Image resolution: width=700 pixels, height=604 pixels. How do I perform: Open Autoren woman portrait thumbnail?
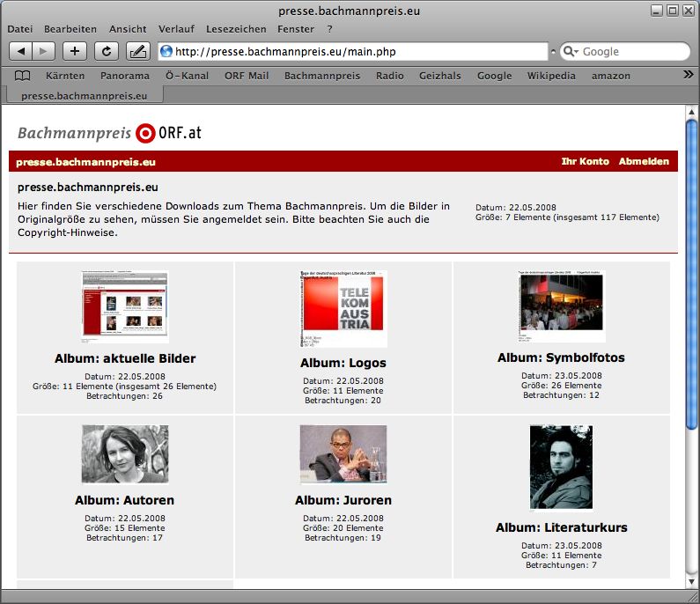click(x=125, y=453)
